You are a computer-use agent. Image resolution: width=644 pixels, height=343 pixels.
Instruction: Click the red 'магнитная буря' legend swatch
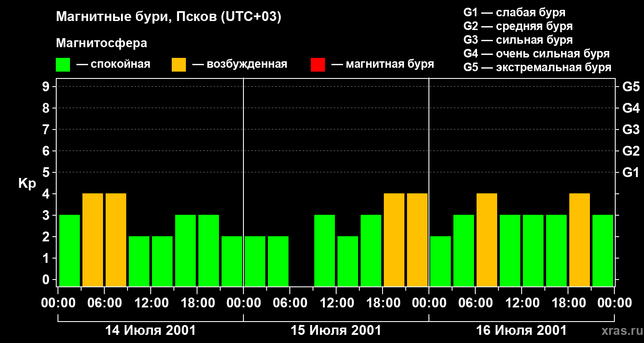[318, 65]
